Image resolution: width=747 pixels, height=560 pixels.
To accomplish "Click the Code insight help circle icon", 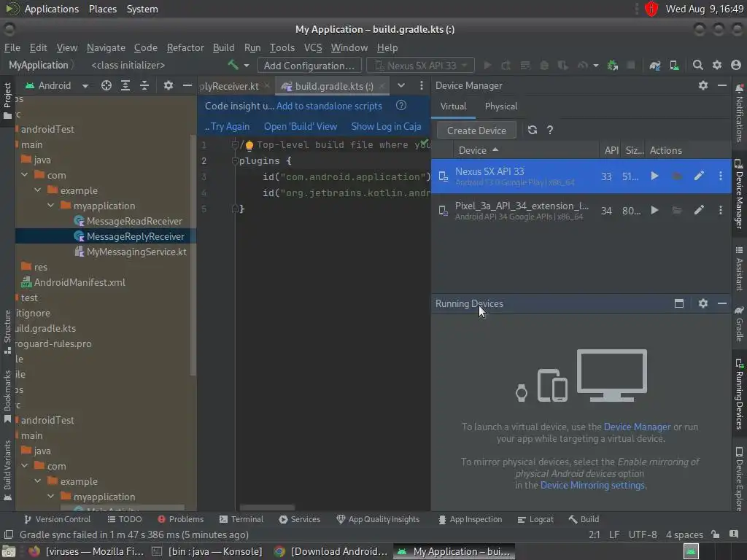I will tap(401, 106).
